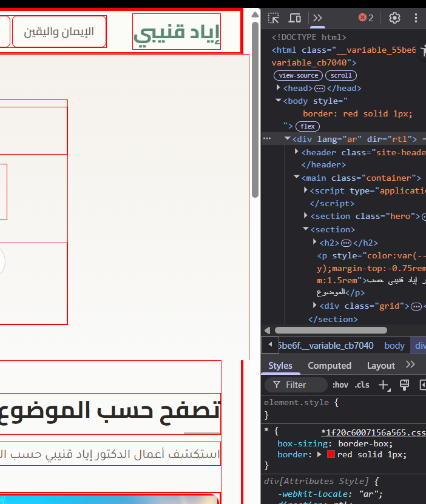
Task: Select body in the breadcrumb bar
Action: tap(394, 346)
